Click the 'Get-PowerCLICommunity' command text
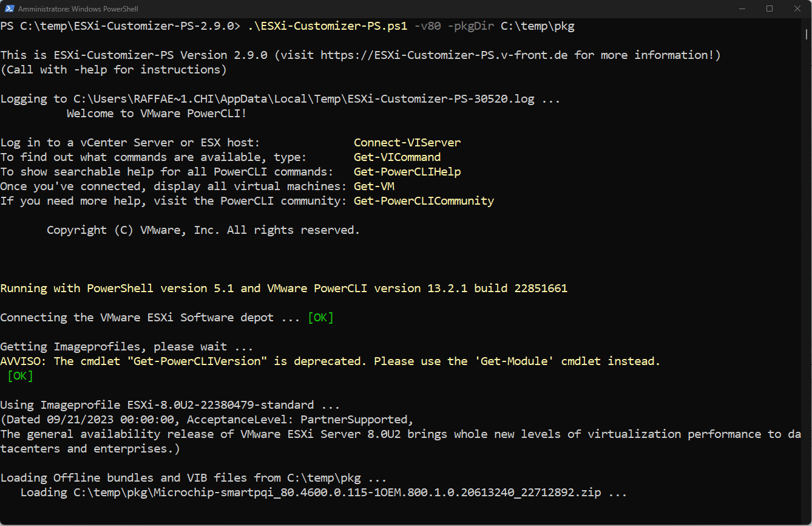The image size is (812, 526). click(424, 201)
